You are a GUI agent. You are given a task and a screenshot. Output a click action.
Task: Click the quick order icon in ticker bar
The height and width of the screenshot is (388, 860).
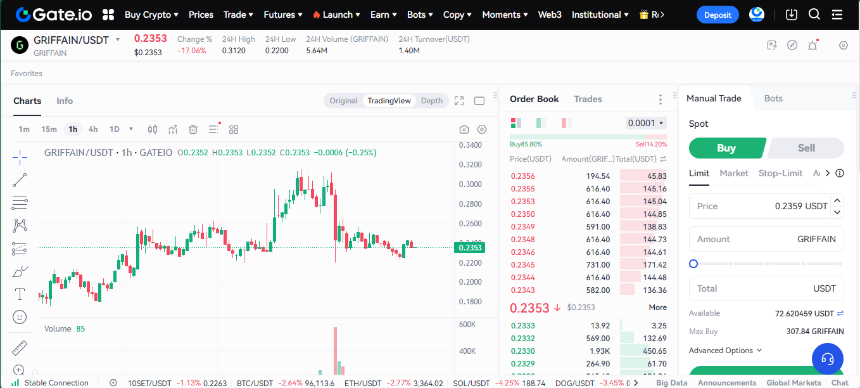(x=772, y=45)
